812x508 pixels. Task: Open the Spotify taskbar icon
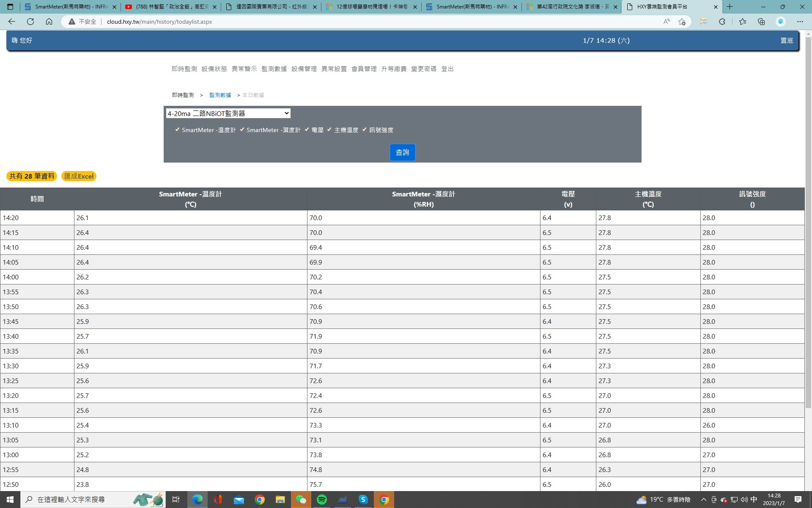pos(321,500)
